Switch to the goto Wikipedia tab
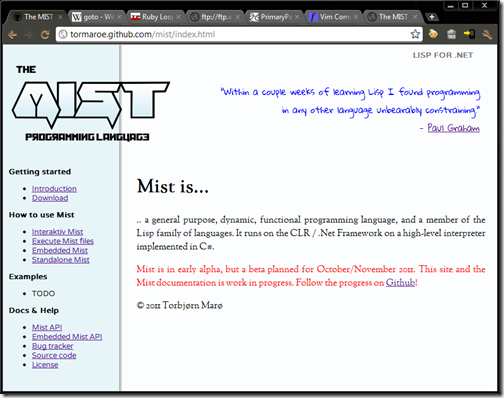 click(97, 17)
